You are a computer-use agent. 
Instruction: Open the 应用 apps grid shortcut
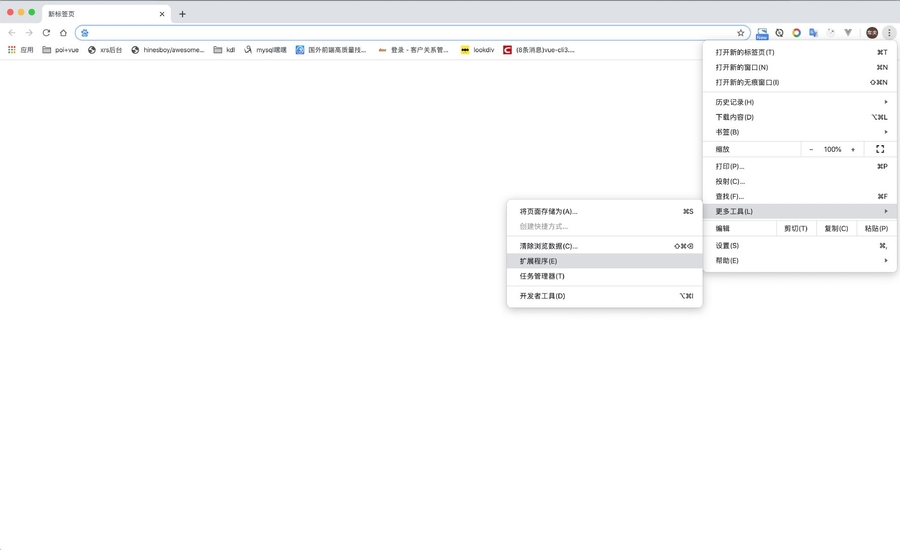(x=20, y=49)
